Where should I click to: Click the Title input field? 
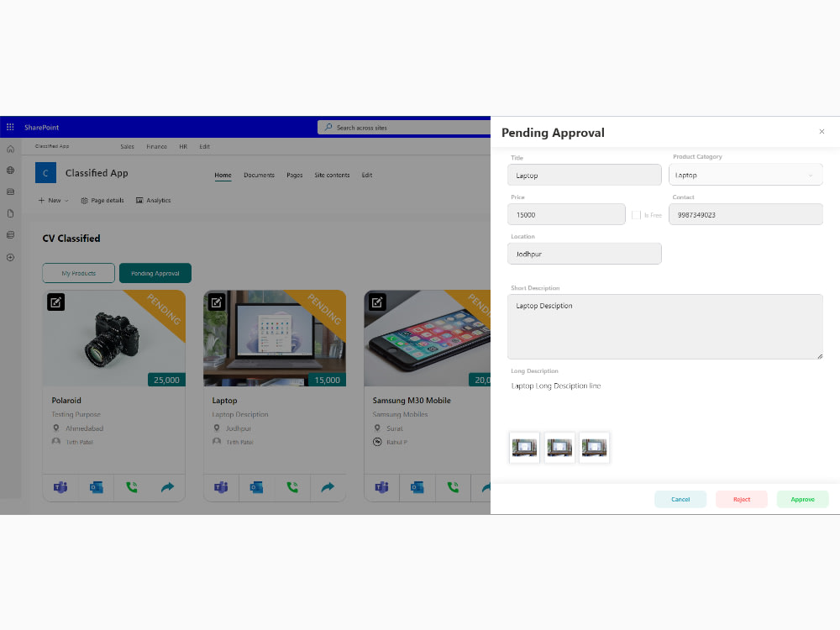point(585,176)
